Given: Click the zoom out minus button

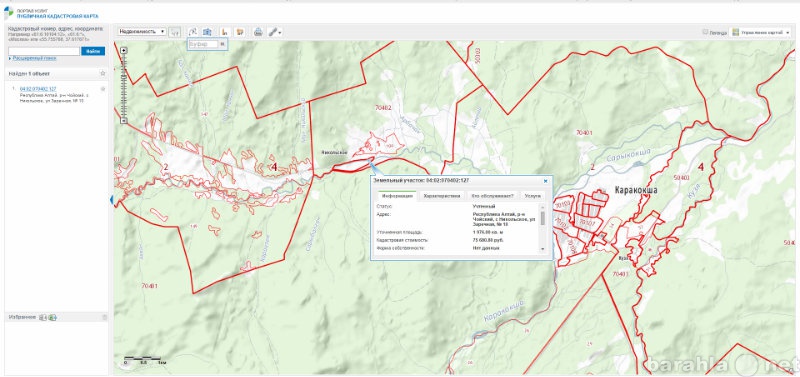Looking at the screenshot, I should (123, 120).
